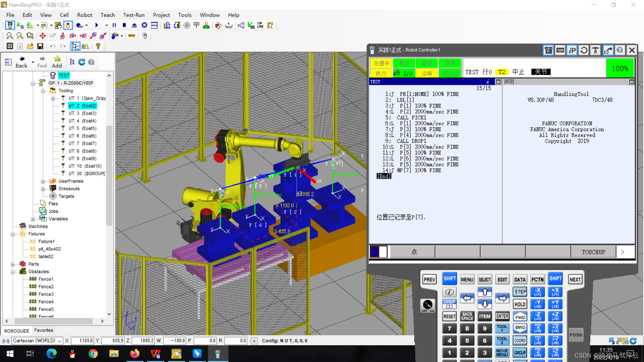Open the Robot menu

point(85,15)
